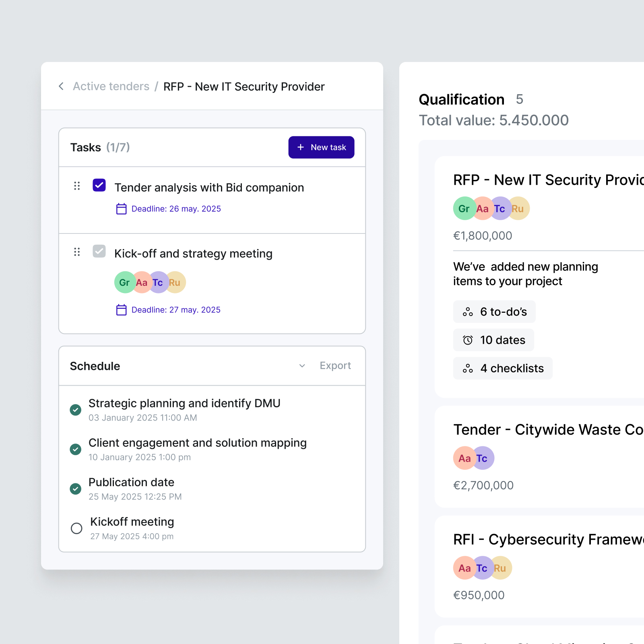Open Tender - Citywide Waste card title
The width and height of the screenshot is (644, 644).
[x=548, y=429]
